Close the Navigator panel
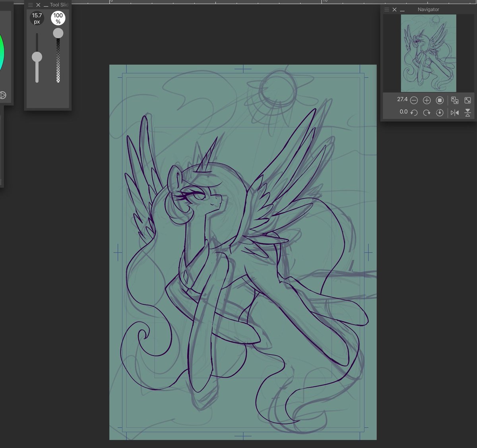The height and width of the screenshot is (448, 477). point(394,10)
